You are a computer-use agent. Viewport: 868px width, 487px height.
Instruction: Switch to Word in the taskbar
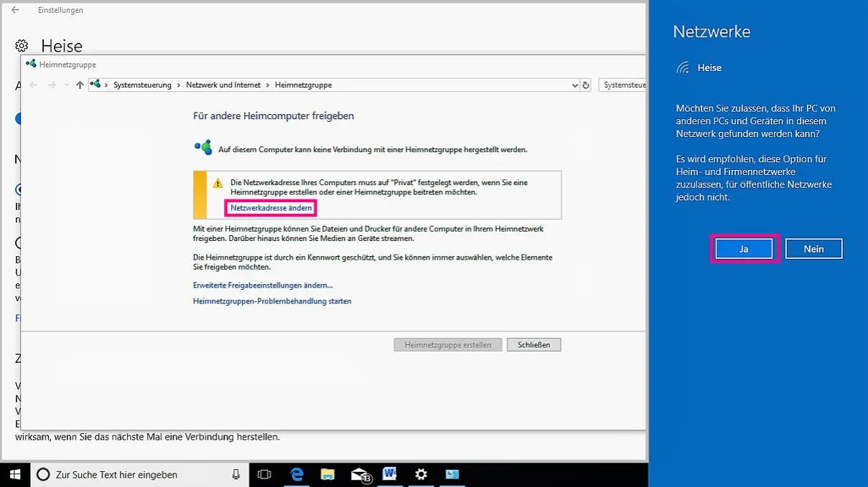390,474
